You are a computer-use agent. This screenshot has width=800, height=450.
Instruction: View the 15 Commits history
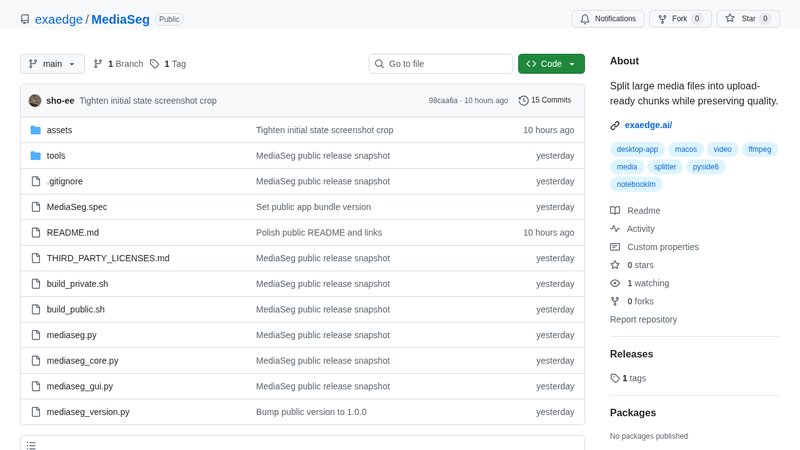(545, 100)
